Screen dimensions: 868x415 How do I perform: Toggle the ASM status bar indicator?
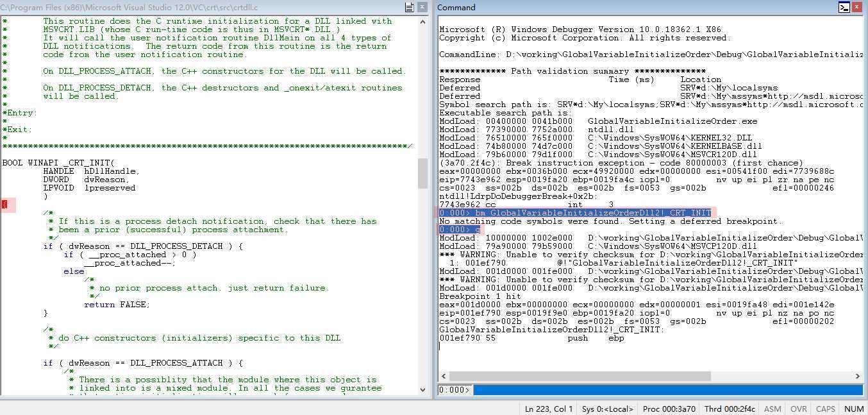[x=772, y=409]
